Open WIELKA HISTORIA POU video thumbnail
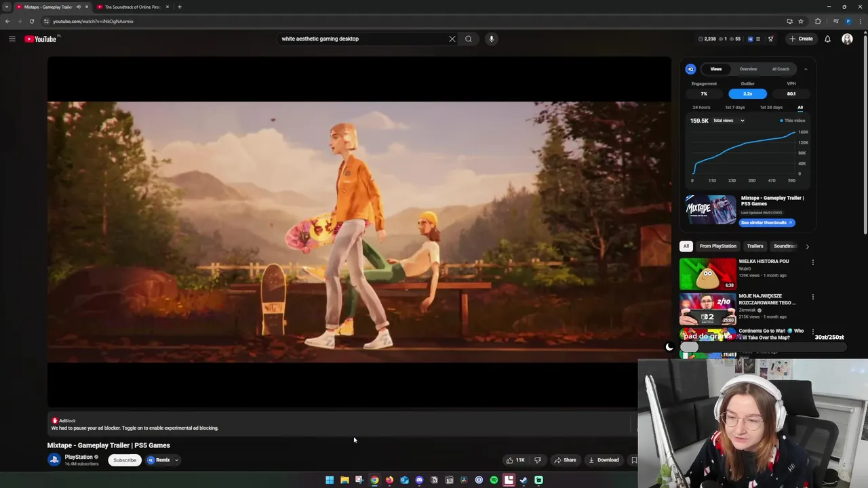The width and height of the screenshot is (868, 488). point(708,274)
